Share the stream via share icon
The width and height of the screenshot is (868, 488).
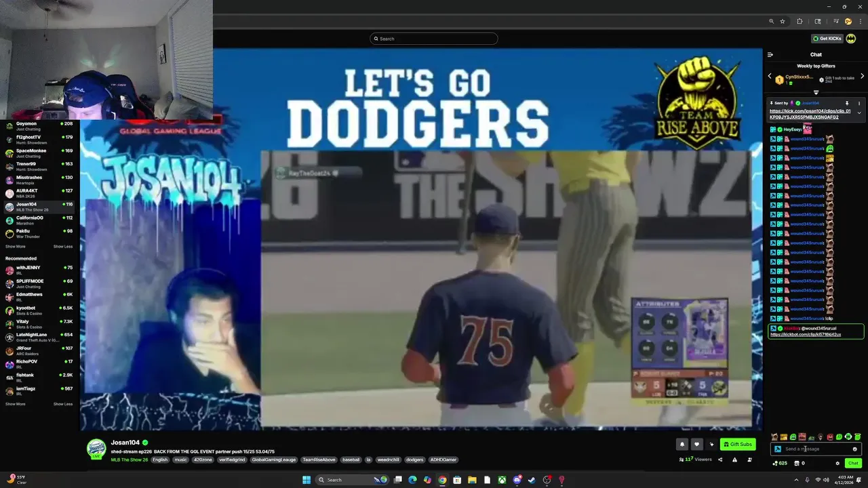tap(720, 460)
